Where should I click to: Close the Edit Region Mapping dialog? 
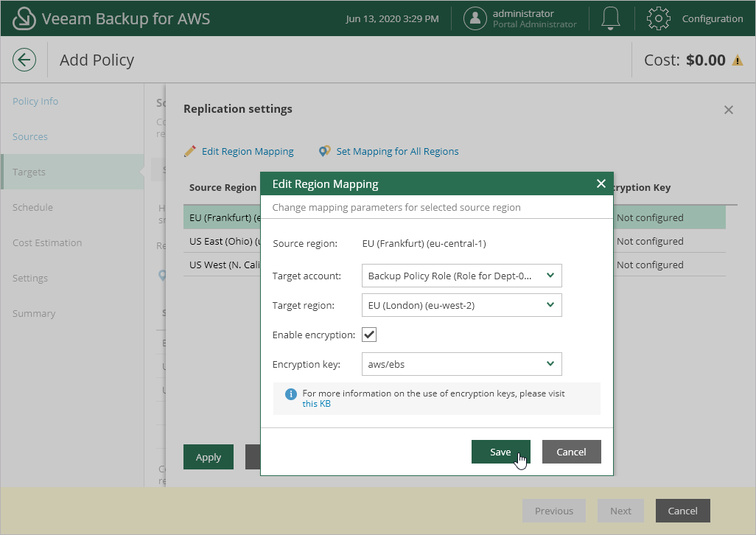pyautogui.click(x=601, y=183)
